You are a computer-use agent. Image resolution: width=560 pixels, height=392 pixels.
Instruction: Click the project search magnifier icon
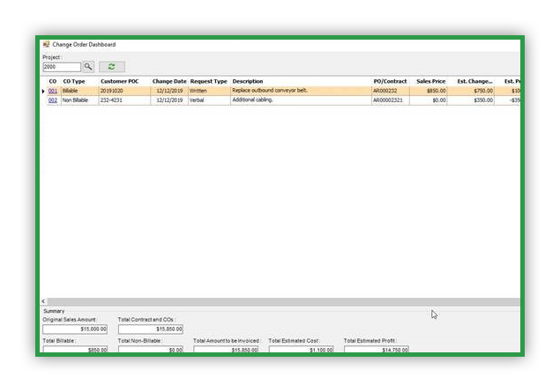(88, 67)
